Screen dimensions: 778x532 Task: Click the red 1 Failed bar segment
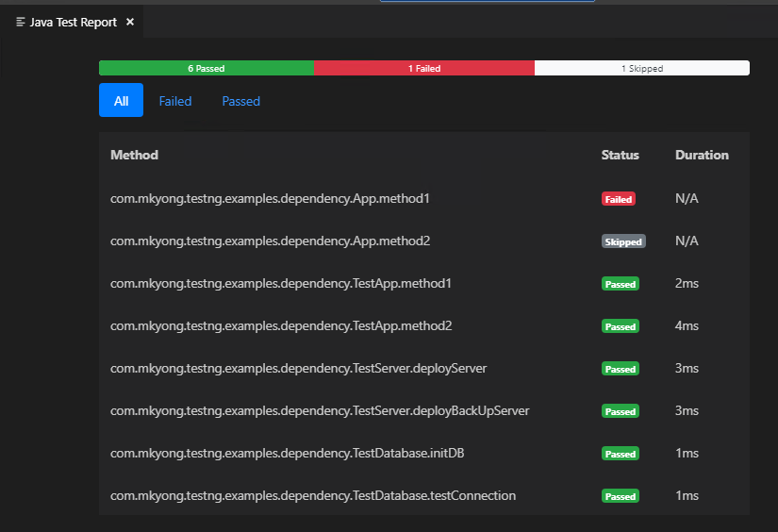click(x=424, y=68)
